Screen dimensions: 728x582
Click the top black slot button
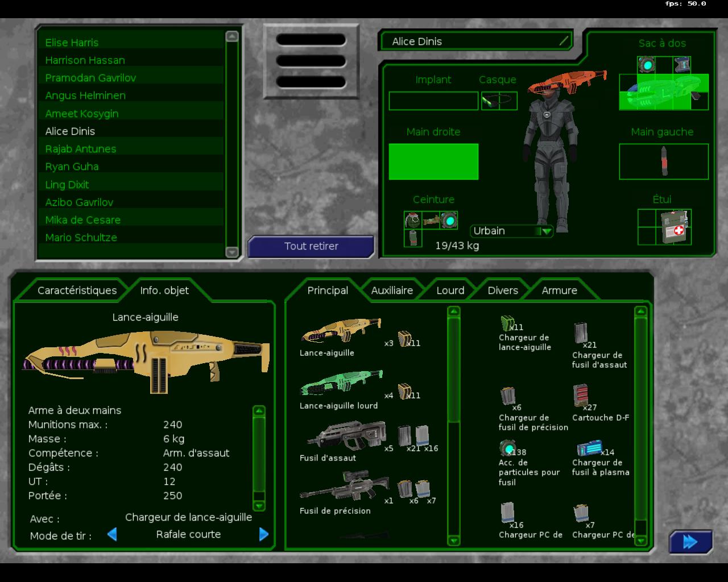tap(311, 40)
